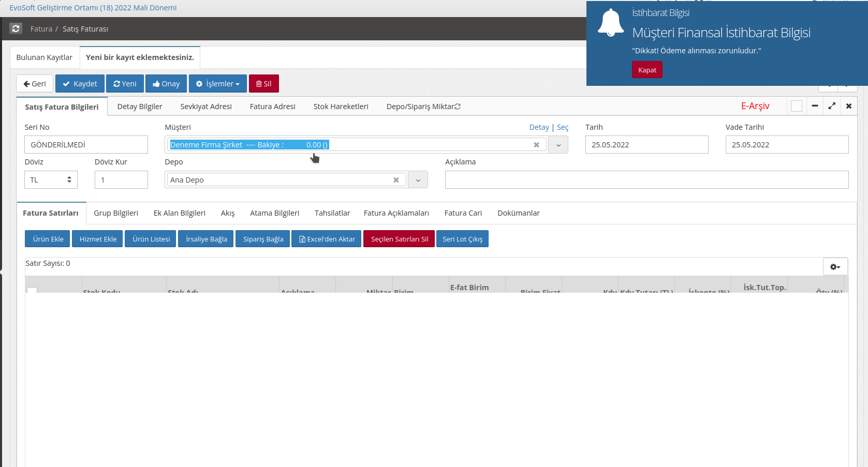Viewport: 868px width, 467px height.
Task: Open the Depo dropdown list
Action: coord(418,180)
